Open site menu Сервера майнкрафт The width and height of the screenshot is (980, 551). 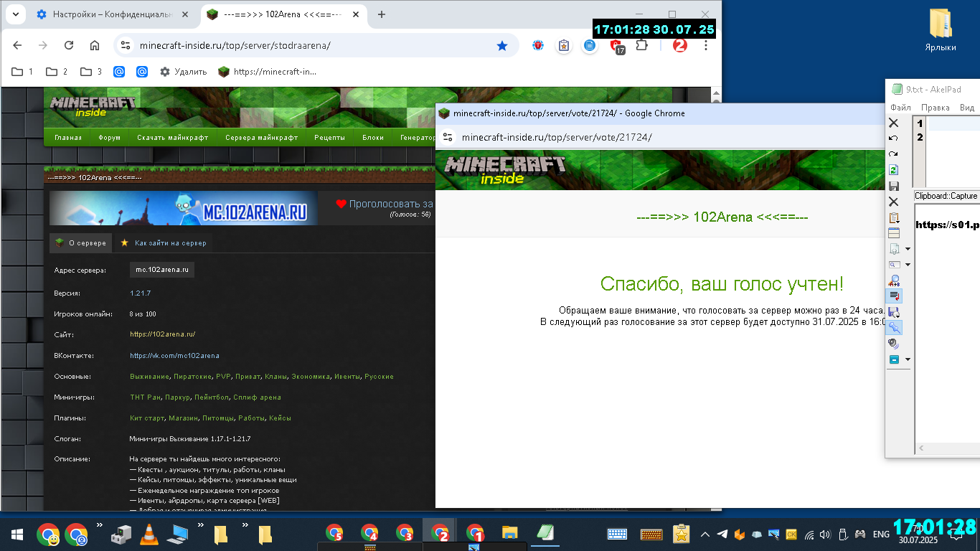click(x=261, y=138)
